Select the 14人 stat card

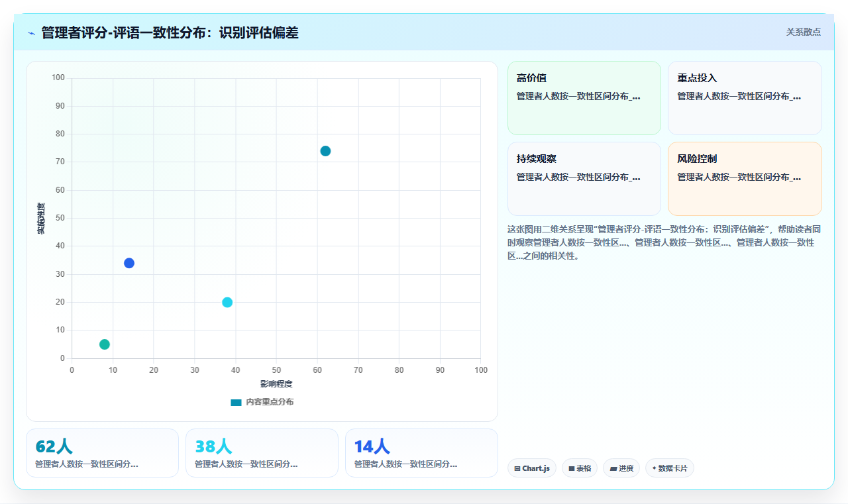tap(421, 453)
